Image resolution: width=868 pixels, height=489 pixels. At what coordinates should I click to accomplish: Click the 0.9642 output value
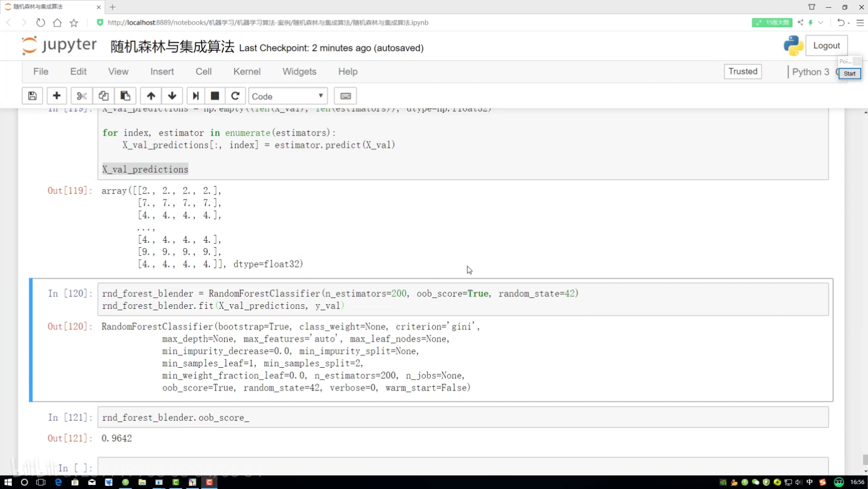pyautogui.click(x=117, y=438)
